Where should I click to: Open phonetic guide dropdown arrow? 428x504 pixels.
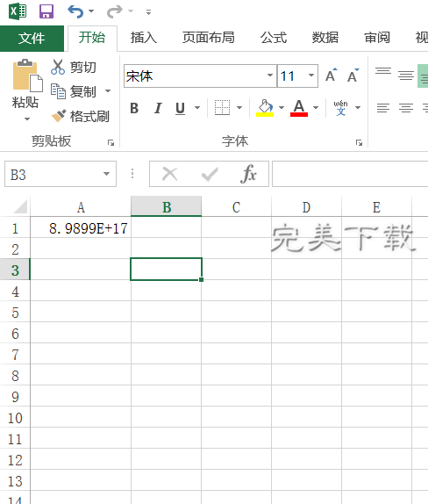click(358, 108)
